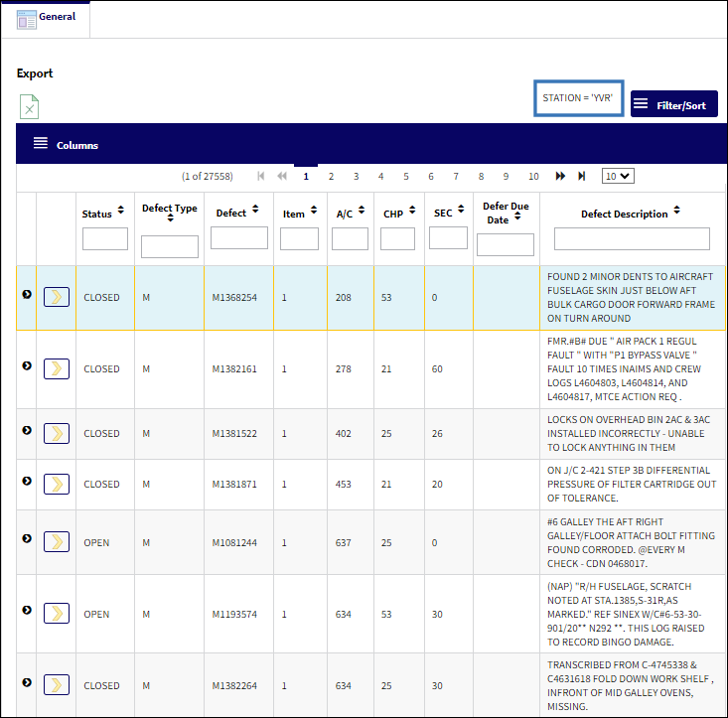Image resolution: width=728 pixels, height=718 pixels.
Task: Go to page 7
Action: 456,177
